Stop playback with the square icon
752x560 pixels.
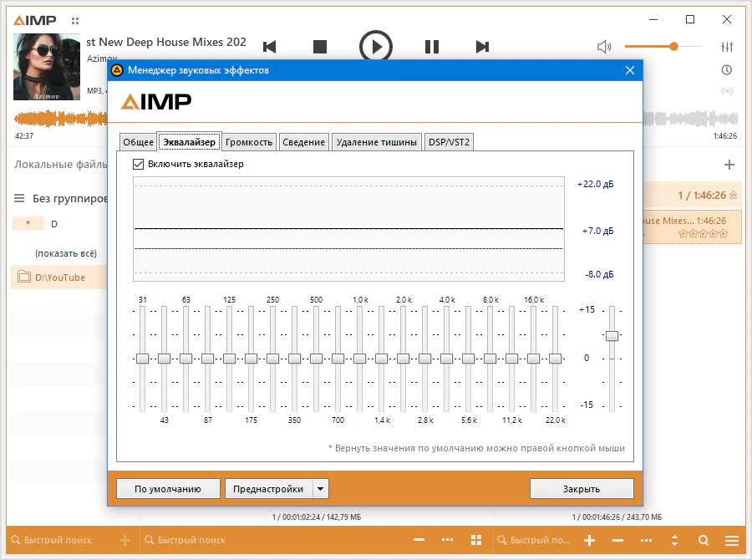point(320,47)
